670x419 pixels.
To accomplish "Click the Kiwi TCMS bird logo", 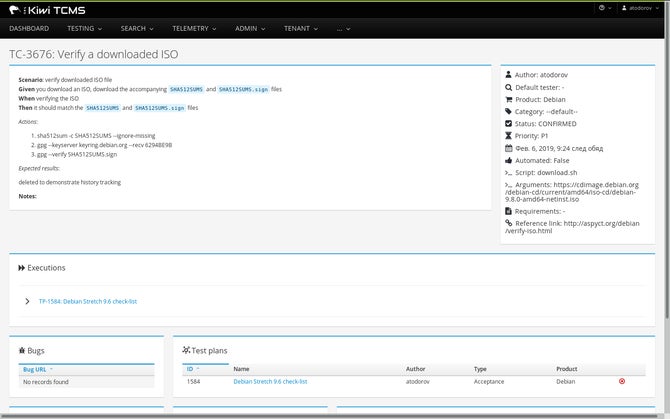I will (x=15, y=10).
